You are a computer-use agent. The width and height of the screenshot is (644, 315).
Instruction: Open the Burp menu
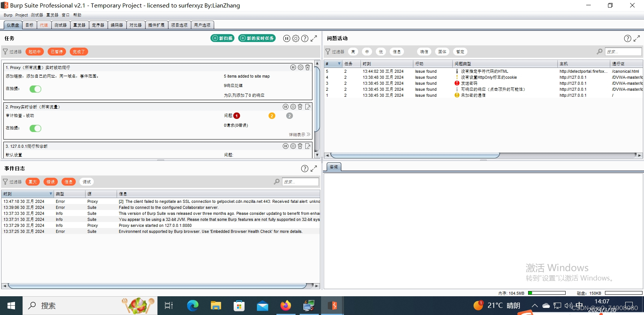pos(8,15)
